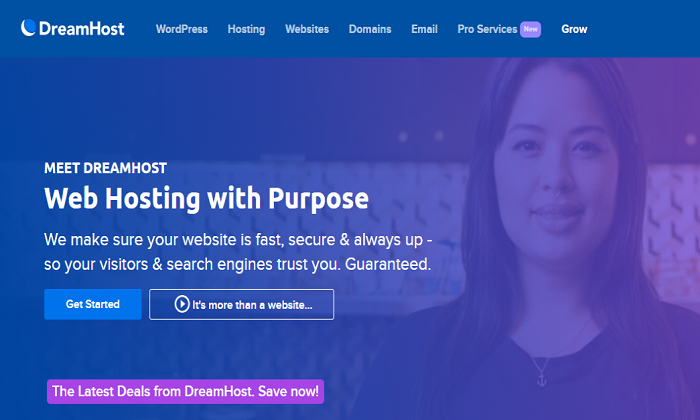700x420 pixels.
Task: Click the It's more than a website button
Action: coord(242,304)
